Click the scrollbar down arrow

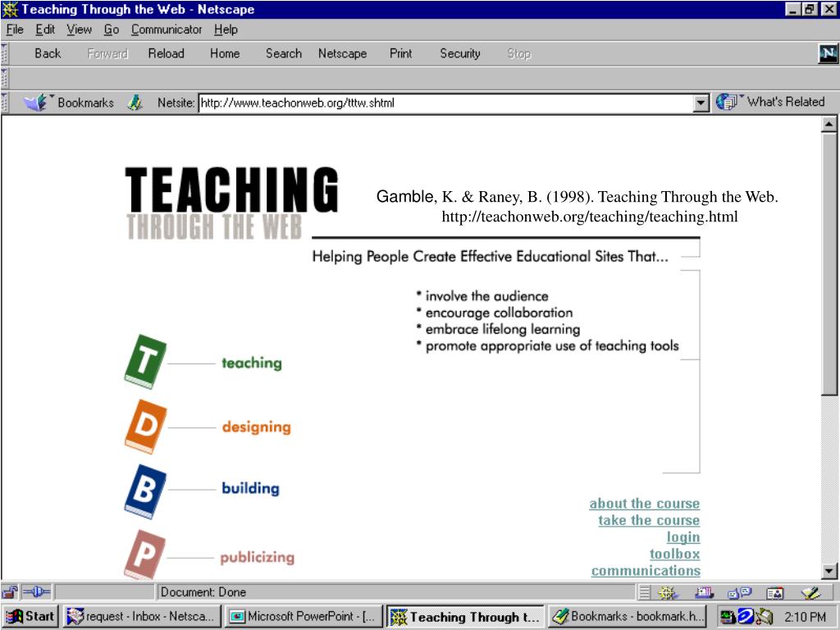[x=829, y=571]
